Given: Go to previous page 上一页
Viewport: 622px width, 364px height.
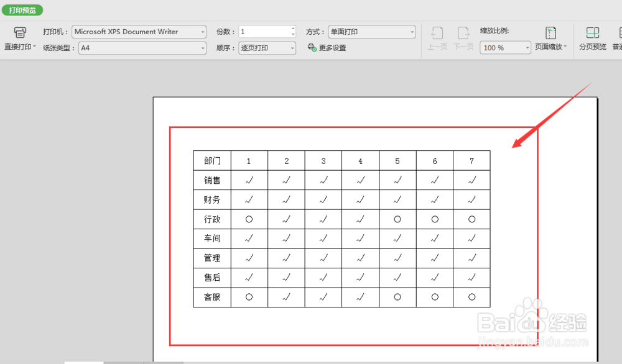Looking at the screenshot, I should click(x=437, y=39).
